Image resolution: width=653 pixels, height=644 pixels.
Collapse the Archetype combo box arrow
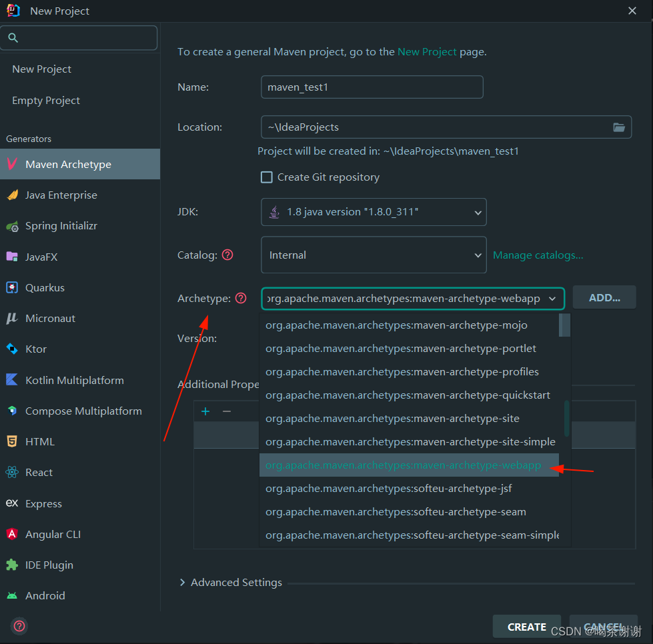coord(552,299)
